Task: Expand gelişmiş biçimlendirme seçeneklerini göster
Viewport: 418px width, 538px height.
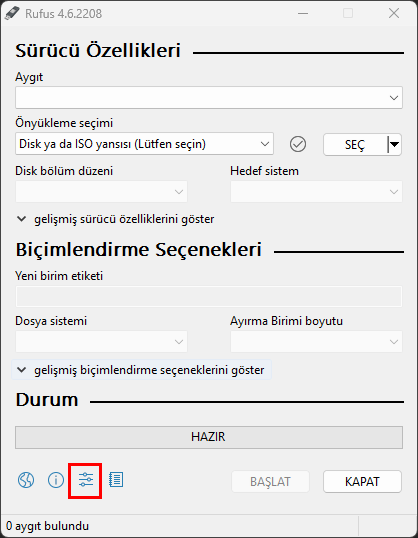Action: point(141,370)
